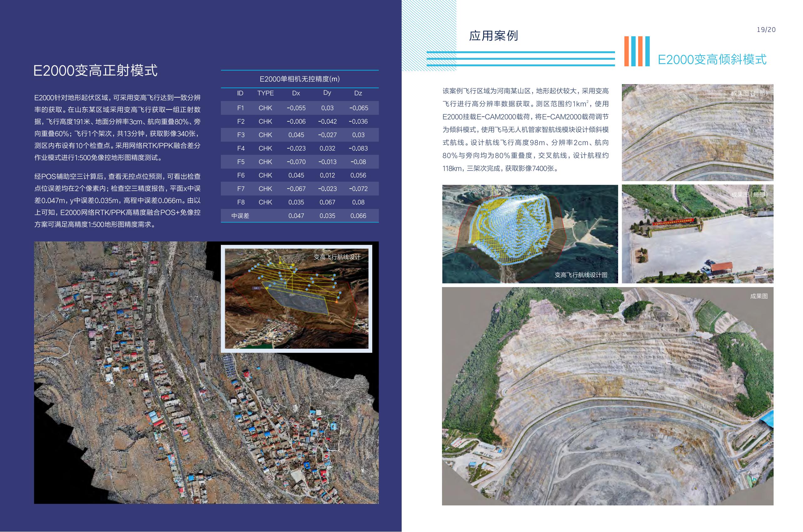
Task: Click the 应用案例 section title
Action: point(494,36)
